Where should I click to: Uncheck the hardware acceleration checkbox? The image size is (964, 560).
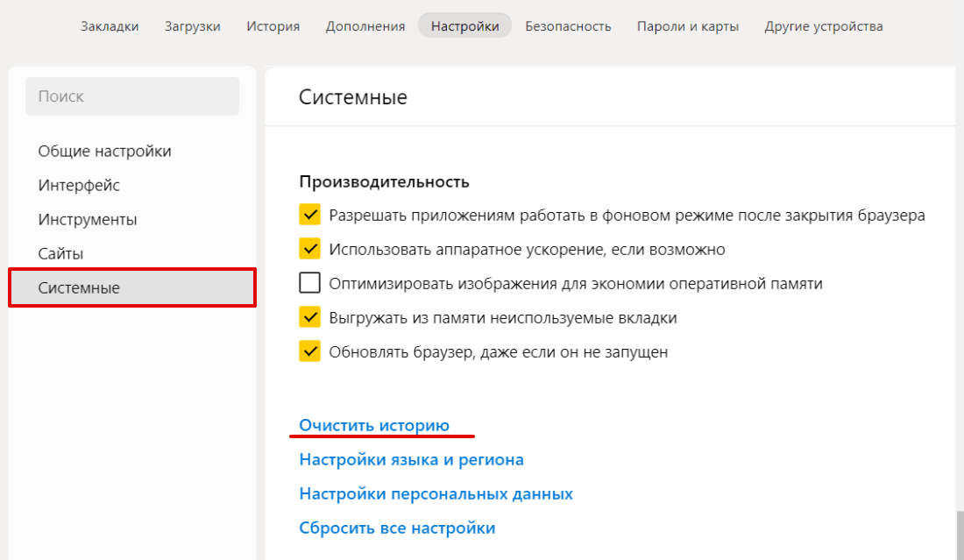[x=309, y=249]
